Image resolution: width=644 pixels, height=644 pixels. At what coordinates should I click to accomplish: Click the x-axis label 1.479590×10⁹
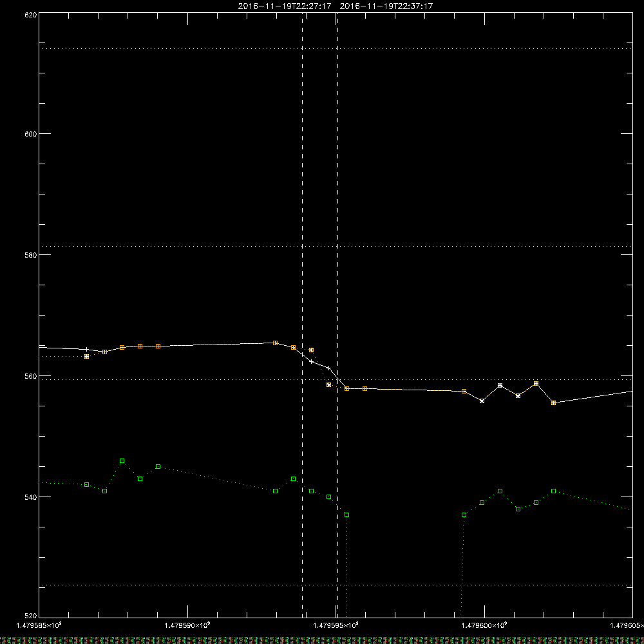(x=187, y=625)
